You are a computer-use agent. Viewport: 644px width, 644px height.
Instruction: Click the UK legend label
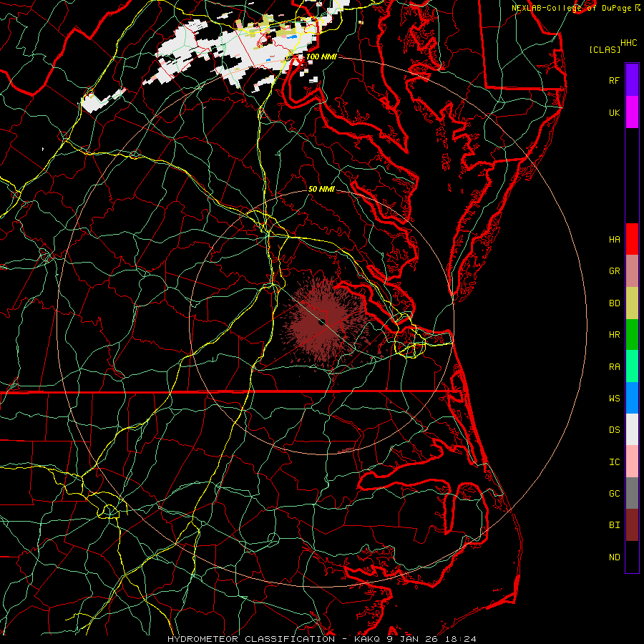(614, 112)
